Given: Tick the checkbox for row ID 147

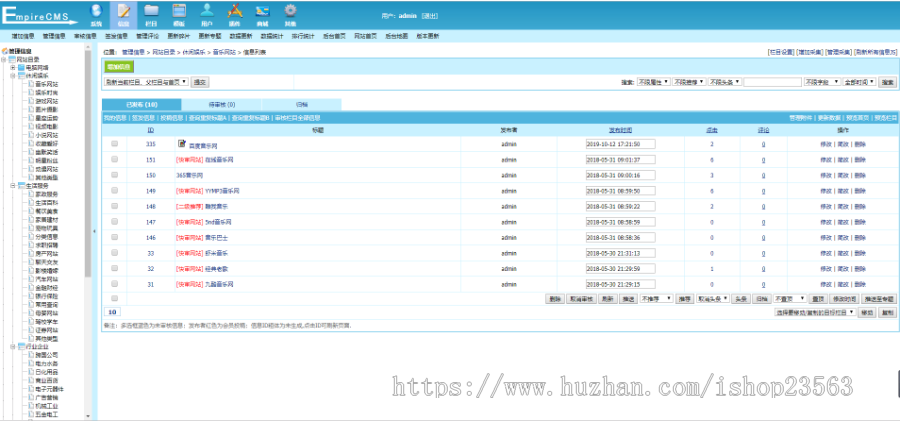Looking at the screenshot, I should click(114, 221).
